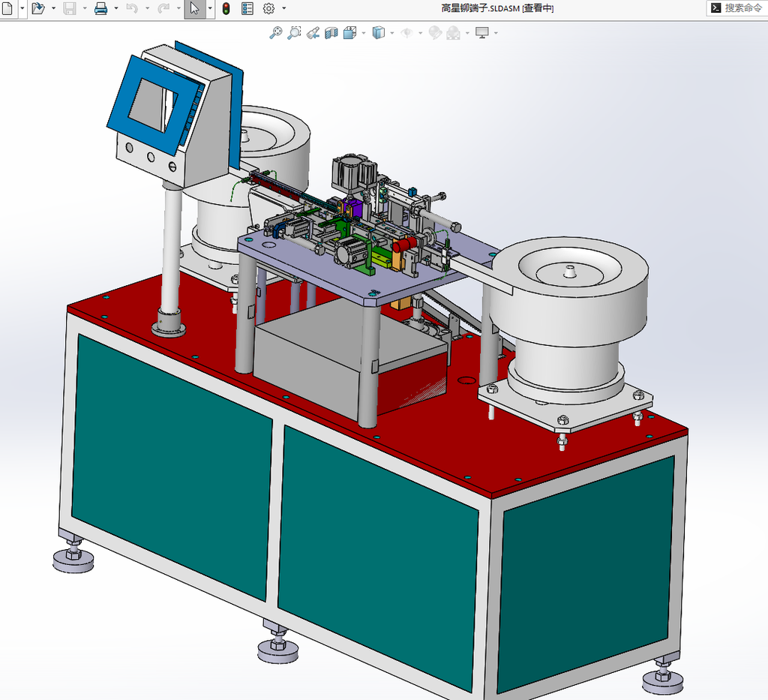
Task: Expand the Redo history dropdown
Action: (178, 8)
